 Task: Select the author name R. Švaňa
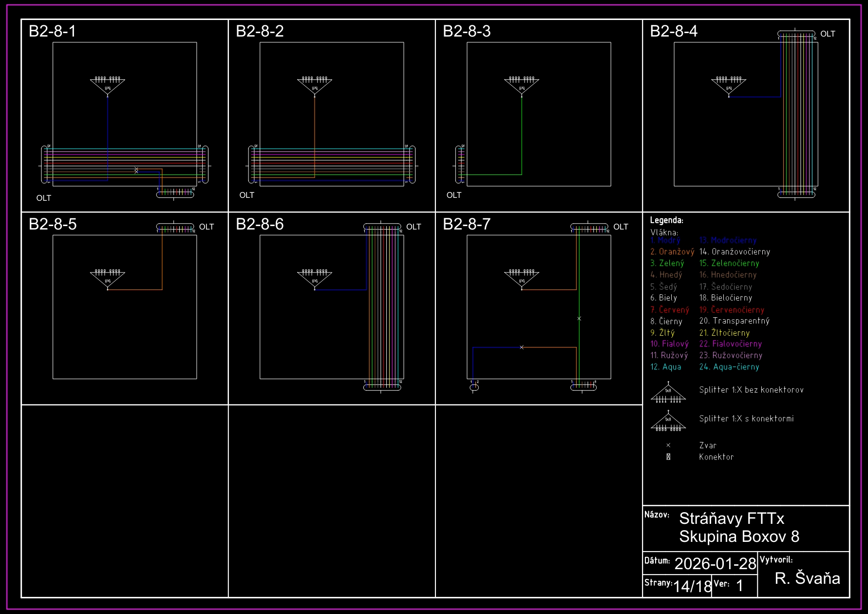click(x=807, y=578)
